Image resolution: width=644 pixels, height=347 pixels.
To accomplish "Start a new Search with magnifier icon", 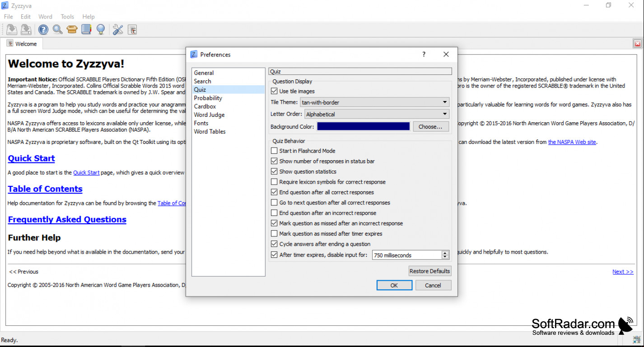I will 57,30.
